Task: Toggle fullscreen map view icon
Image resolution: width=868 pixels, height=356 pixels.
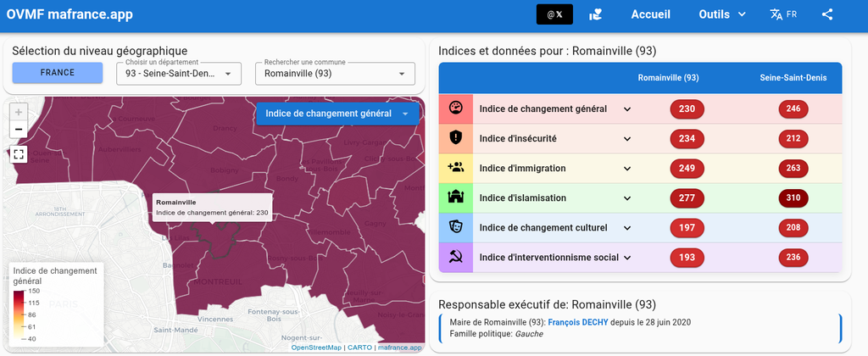Action: [19, 154]
